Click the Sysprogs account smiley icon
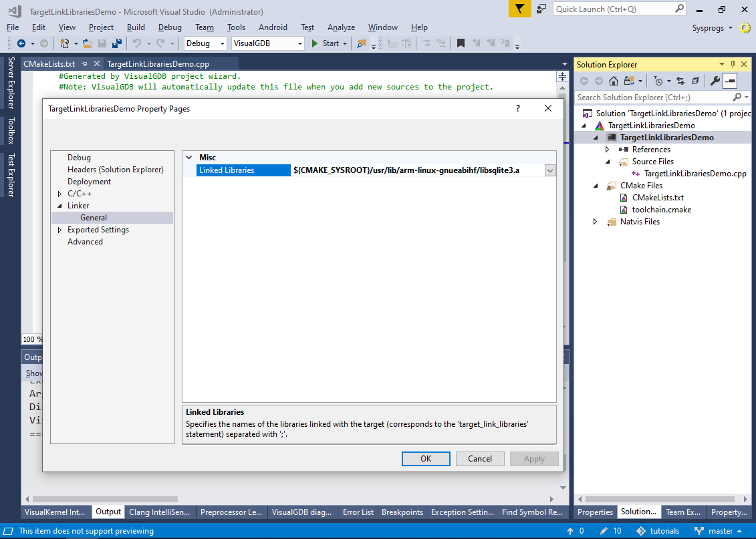Screen dimensions: 756x539 click(745, 28)
